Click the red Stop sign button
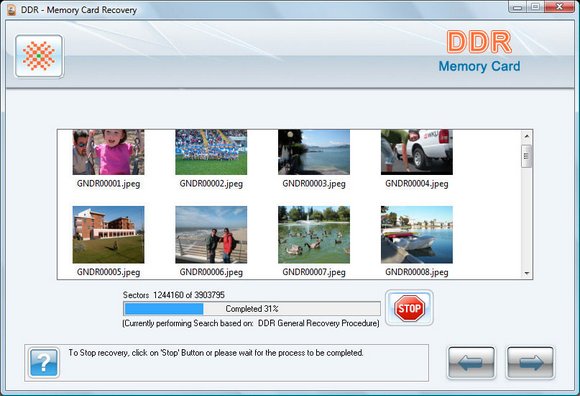 (409, 308)
